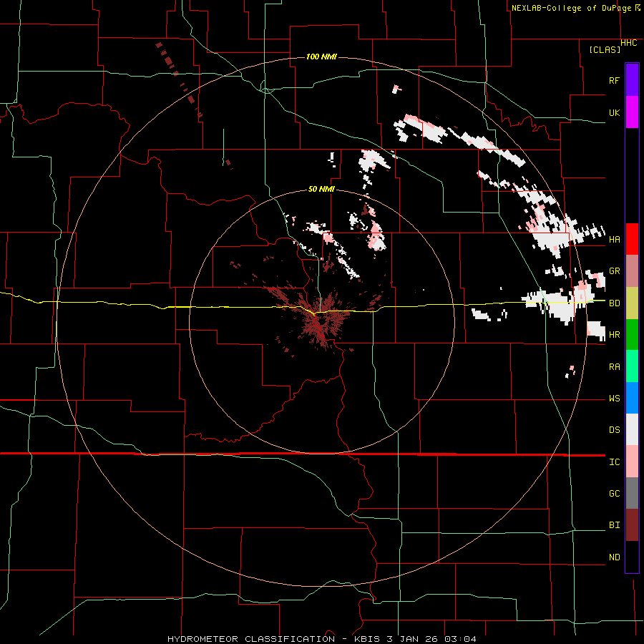Select the gray GC legend swatch
644x644 pixels.
point(632,493)
